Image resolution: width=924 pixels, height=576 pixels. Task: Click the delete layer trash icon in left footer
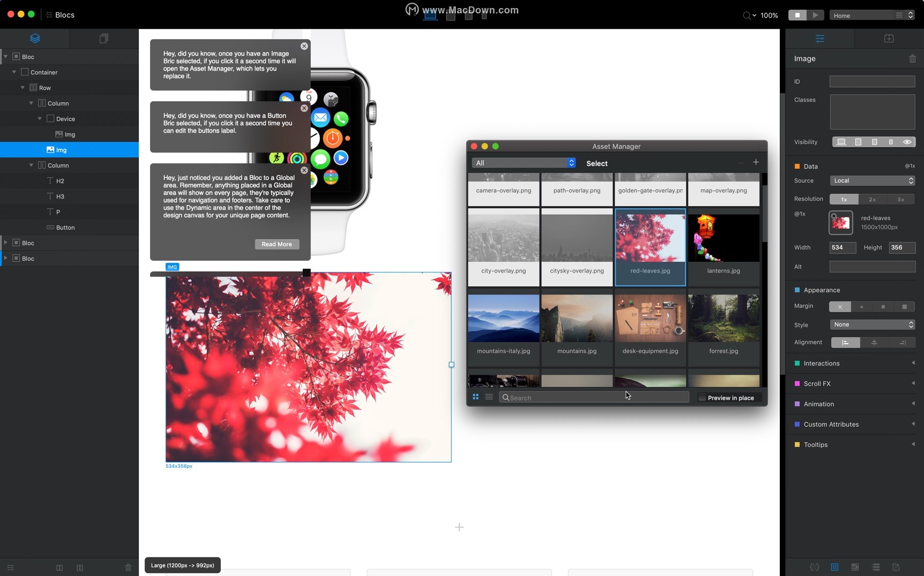[128, 567]
